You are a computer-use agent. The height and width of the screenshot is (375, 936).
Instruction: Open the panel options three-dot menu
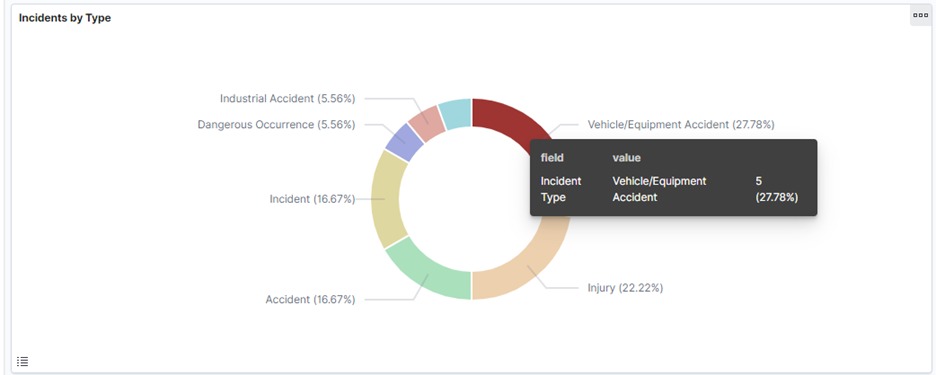pos(920,15)
